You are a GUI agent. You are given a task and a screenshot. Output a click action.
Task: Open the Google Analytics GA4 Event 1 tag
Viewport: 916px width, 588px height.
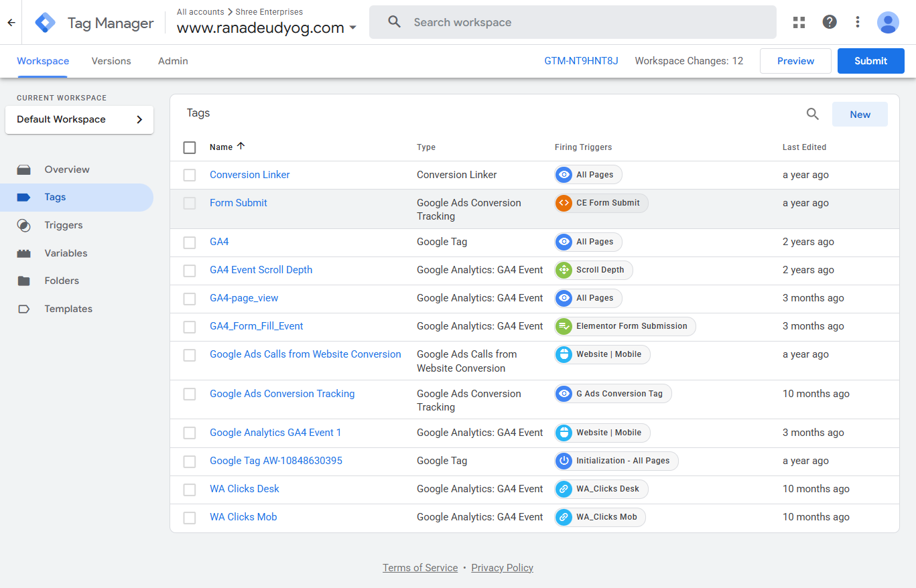[x=275, y=433]
